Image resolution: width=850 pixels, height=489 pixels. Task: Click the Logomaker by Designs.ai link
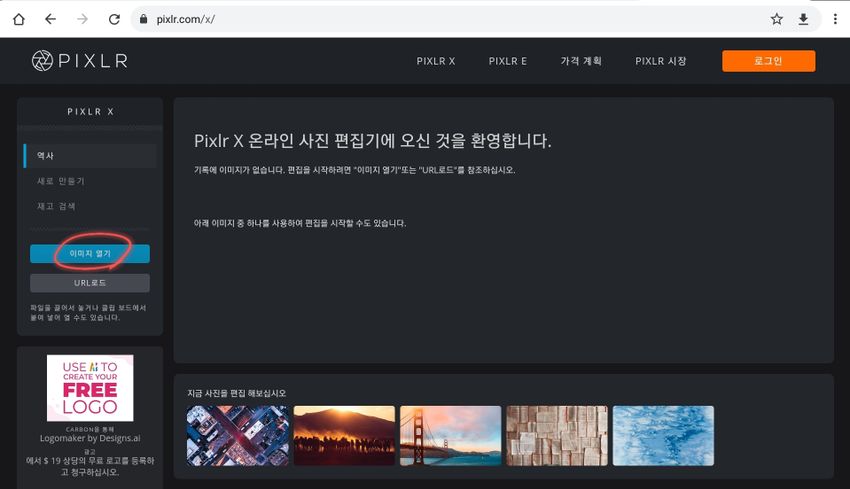click(90, 438)
